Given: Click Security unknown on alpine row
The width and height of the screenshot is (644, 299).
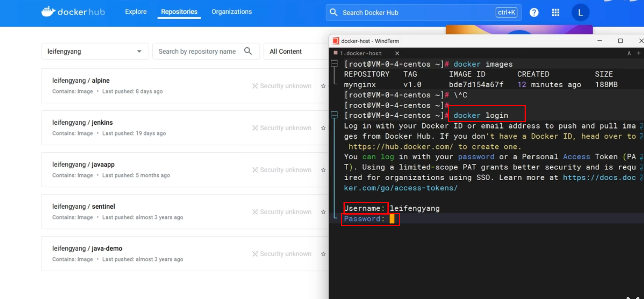Looking at the screenshot, I should coord(282,86).
